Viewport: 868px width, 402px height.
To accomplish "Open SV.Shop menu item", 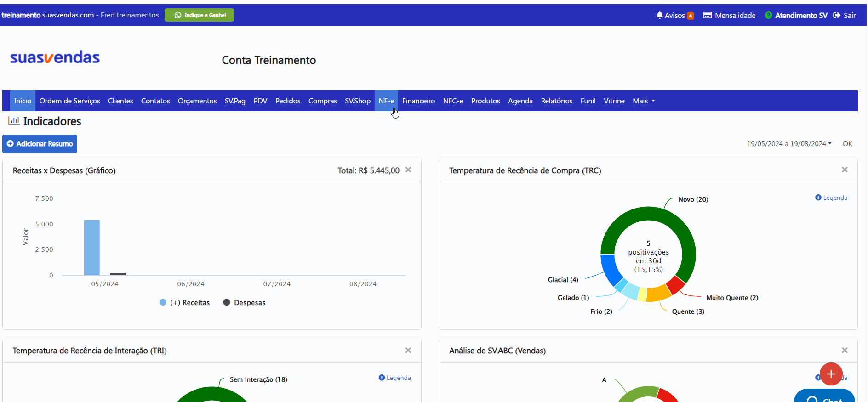I will [x=358, y=101].
